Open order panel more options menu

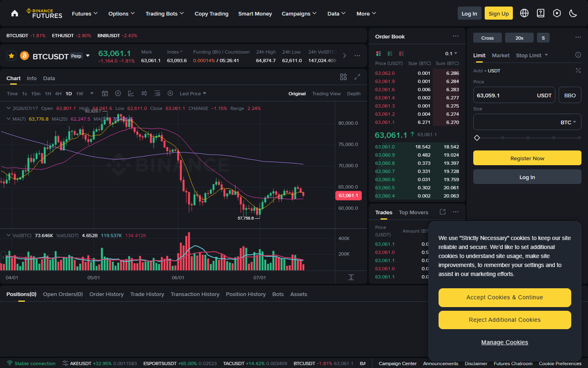(x=578, y=38)
